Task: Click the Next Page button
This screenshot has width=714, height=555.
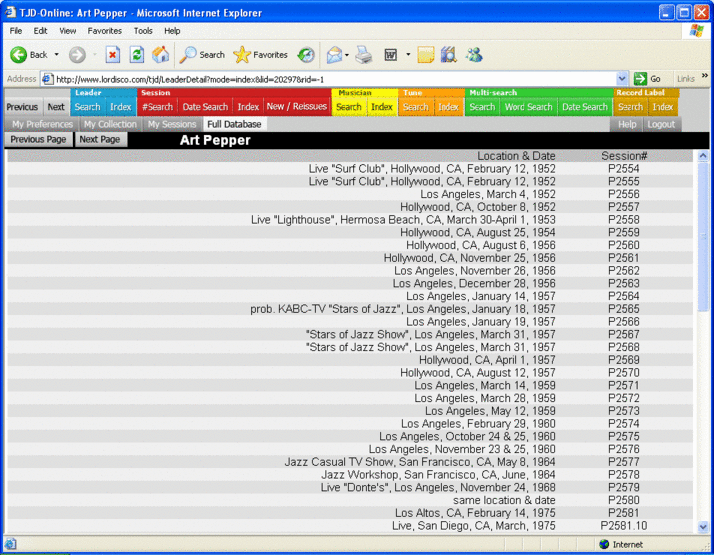Action: click(100, 139)
